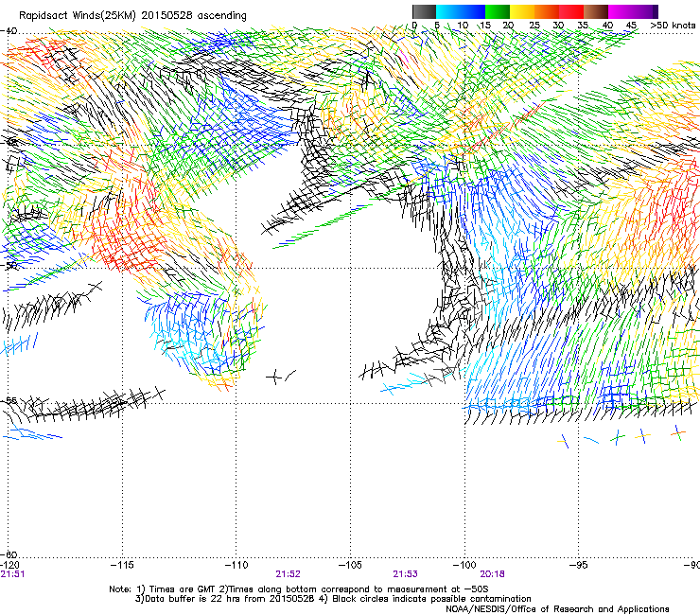Click the gray 0-5 knots legend swatch

(x=425, y=11)
